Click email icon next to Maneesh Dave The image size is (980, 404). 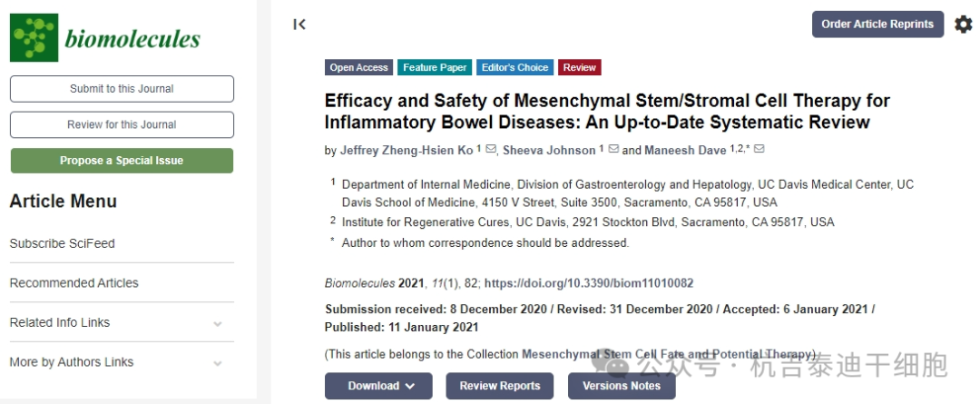pos(759,149)
